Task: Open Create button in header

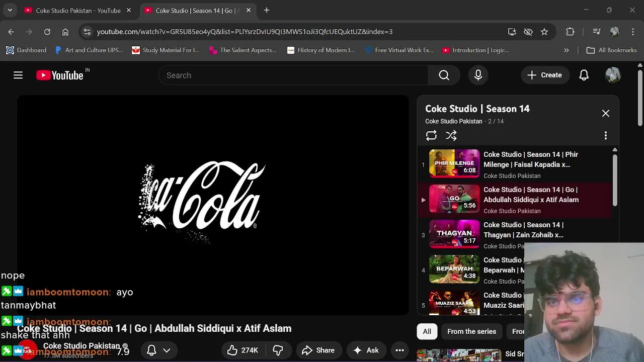Action: [x=544, y=75]
